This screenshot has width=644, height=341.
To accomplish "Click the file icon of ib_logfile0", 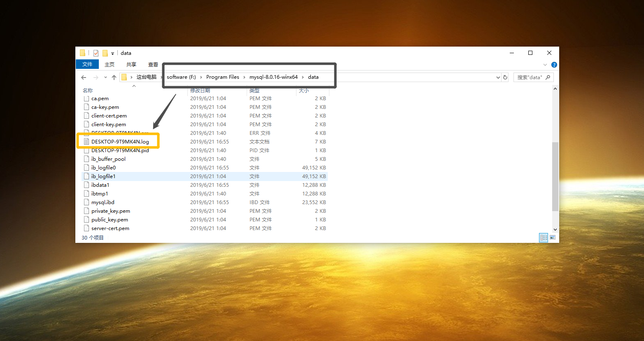I will point(86,167).
